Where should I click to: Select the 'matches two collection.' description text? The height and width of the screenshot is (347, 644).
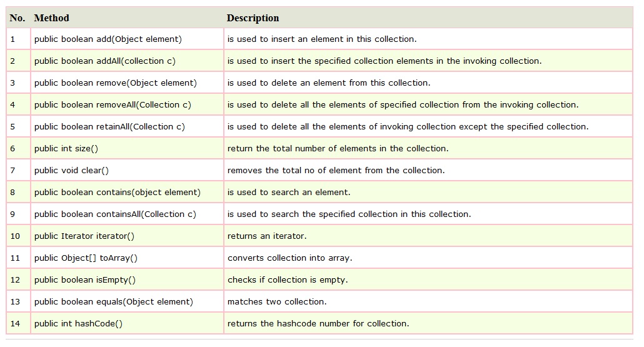click(277, 302)
